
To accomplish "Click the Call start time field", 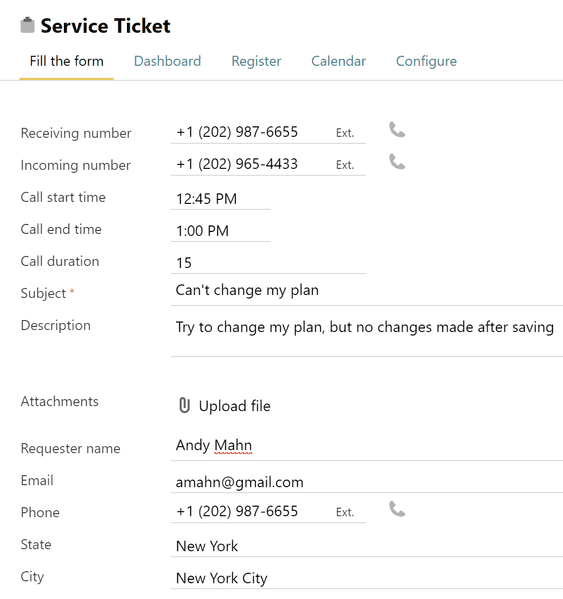I will click(x=221, y=199).
